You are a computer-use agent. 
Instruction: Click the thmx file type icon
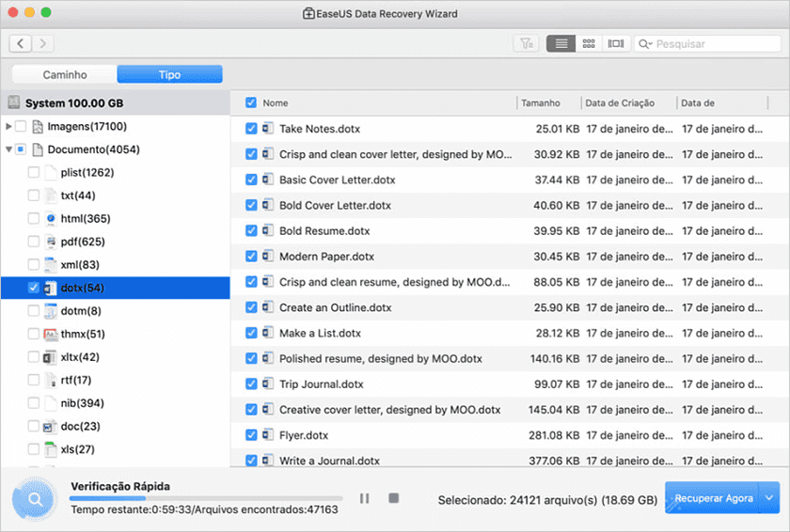pyautogui.click(x=51, y=335)
